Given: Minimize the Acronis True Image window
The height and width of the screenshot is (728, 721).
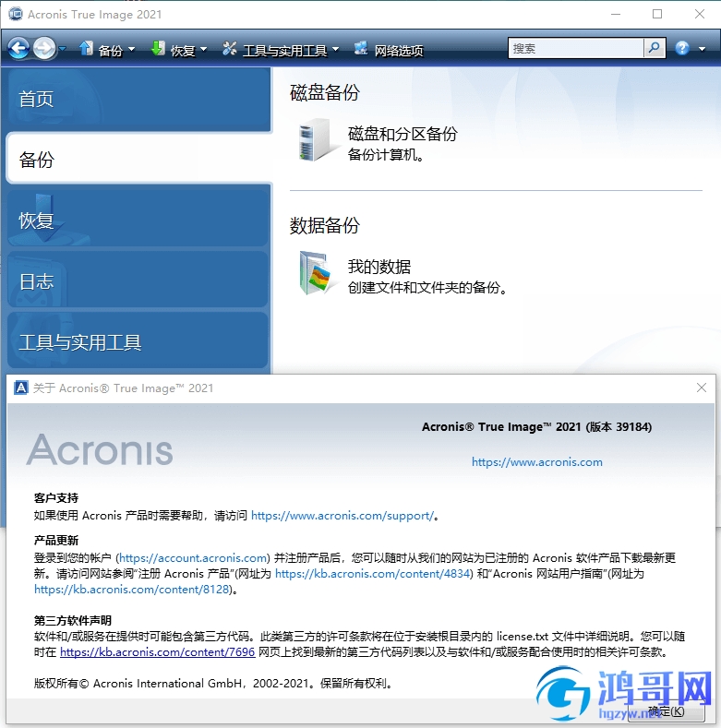Looking at the screenshot, I should pos(616,14).
